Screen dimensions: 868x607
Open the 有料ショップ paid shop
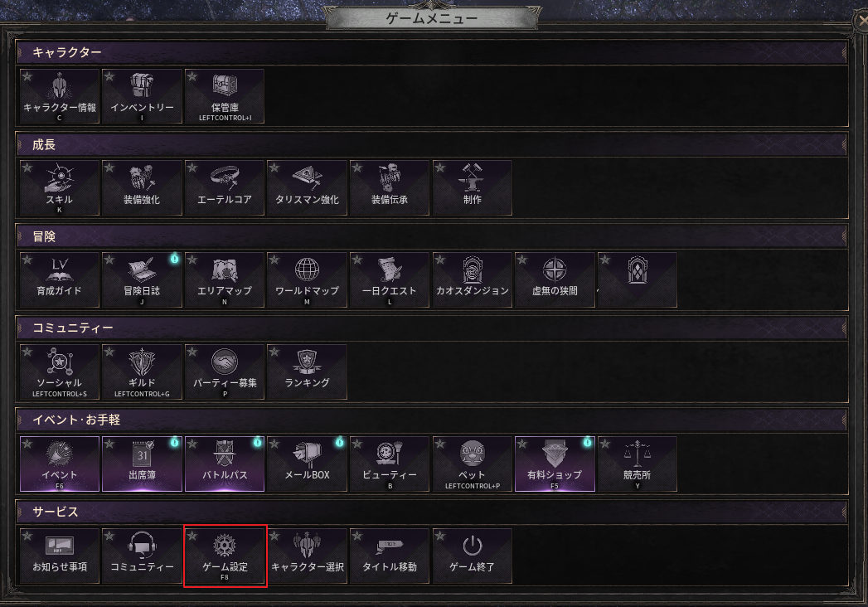555,464
